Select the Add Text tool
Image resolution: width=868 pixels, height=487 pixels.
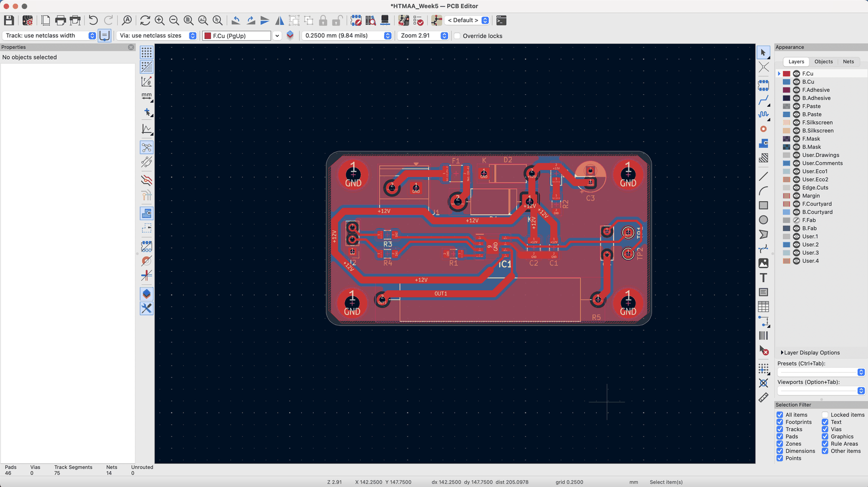pyautogui.click(x=763, y=278)
